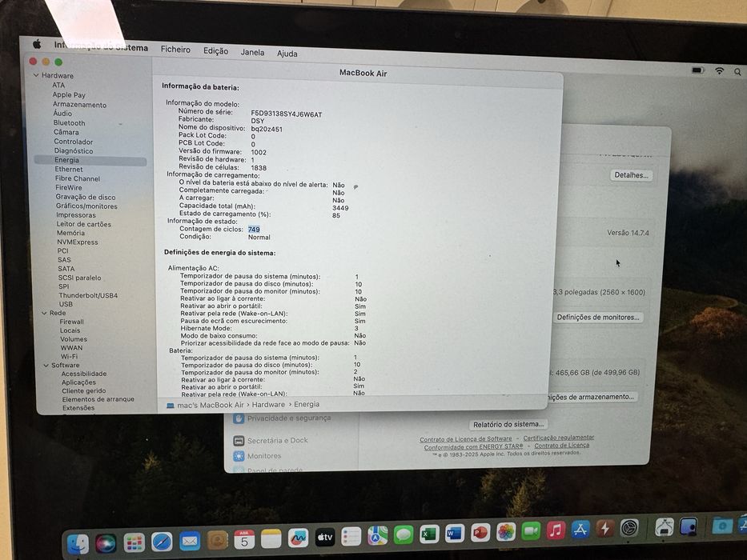Select NVMExpress in the sidebar
This screenshot has height=560, width=747.
pos(78,242)
